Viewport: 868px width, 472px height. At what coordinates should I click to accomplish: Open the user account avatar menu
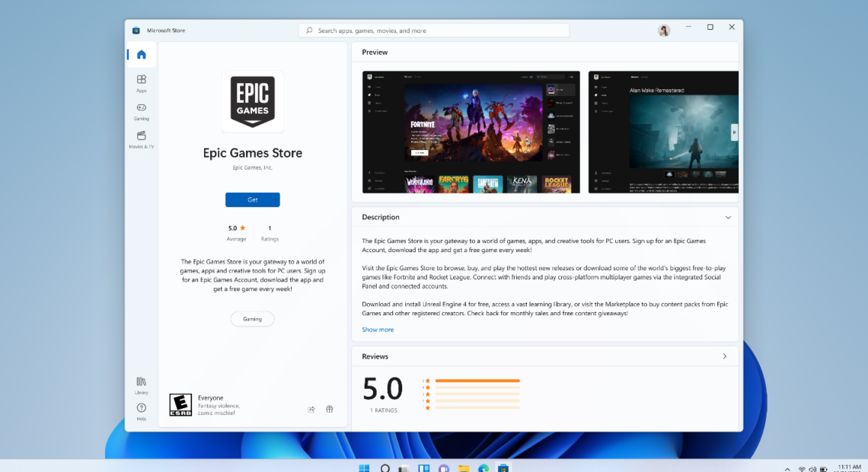click(x=663, y=30)
